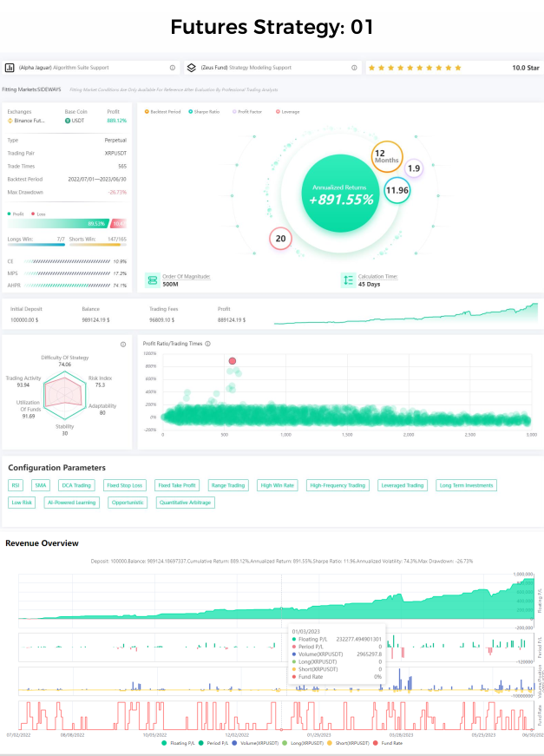This screenshot has height=756, width=544.
Task: Select the SMA parameter tag
Action: (41, 485)
